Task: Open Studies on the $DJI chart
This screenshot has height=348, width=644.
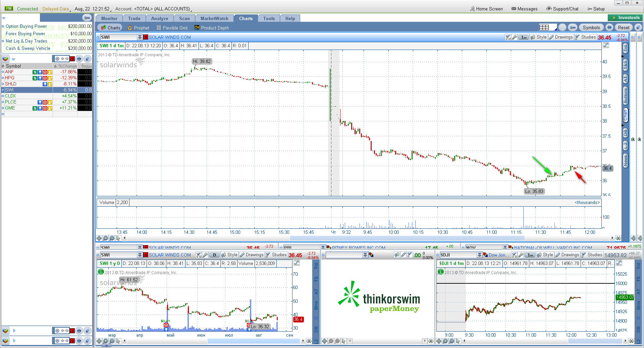Action: (592, 255)
